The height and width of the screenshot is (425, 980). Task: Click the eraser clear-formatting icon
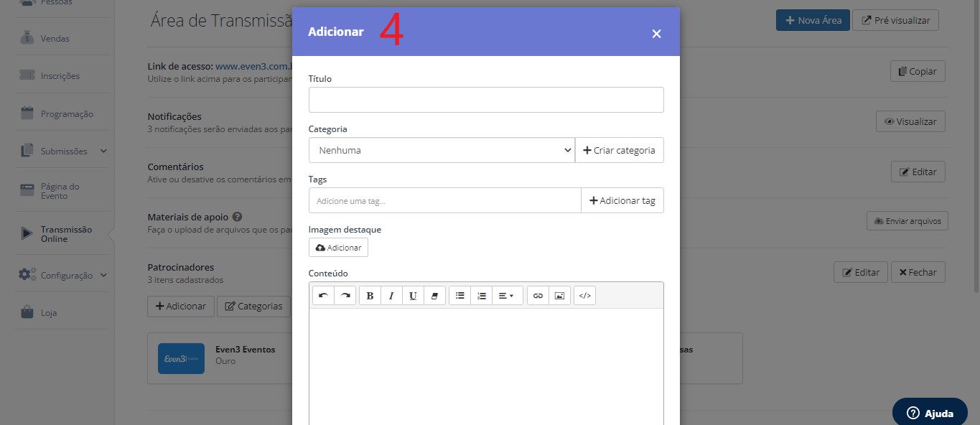(x=434, y=296)
